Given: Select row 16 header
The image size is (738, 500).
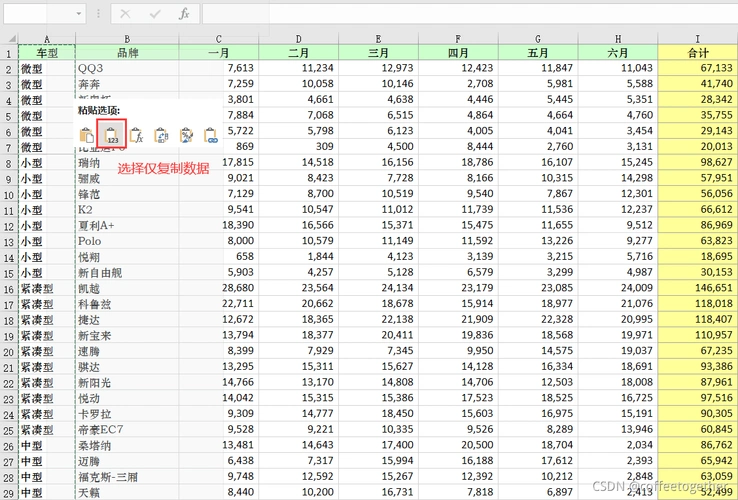Looking at the screenshot, I should pos(8,290).
